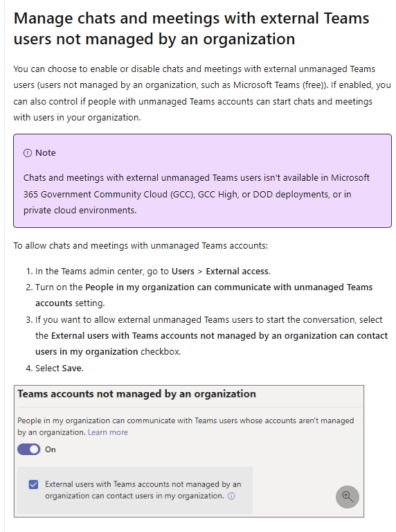The height and width of the screenshot is (532, 396).
Task: Click the On label beside the toggle
Action: pyautogui.click(x=50, y=450)
